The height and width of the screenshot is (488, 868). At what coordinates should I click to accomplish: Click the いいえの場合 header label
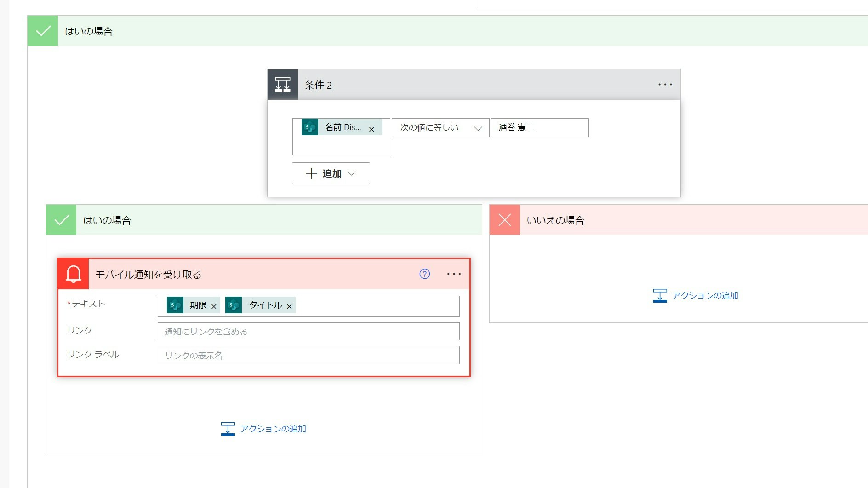point(555,220)
